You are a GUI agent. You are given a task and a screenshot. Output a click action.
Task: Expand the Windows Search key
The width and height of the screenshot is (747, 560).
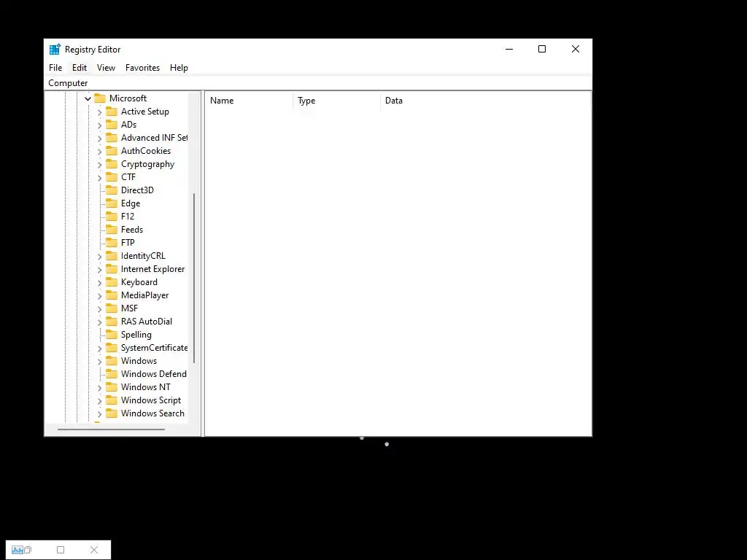point(99,414)
